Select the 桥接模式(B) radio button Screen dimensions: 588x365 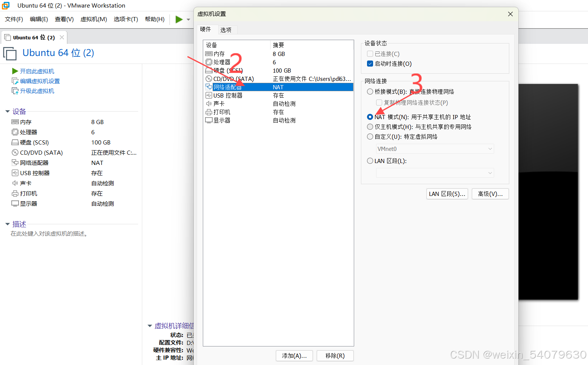[x=370, y=92]
